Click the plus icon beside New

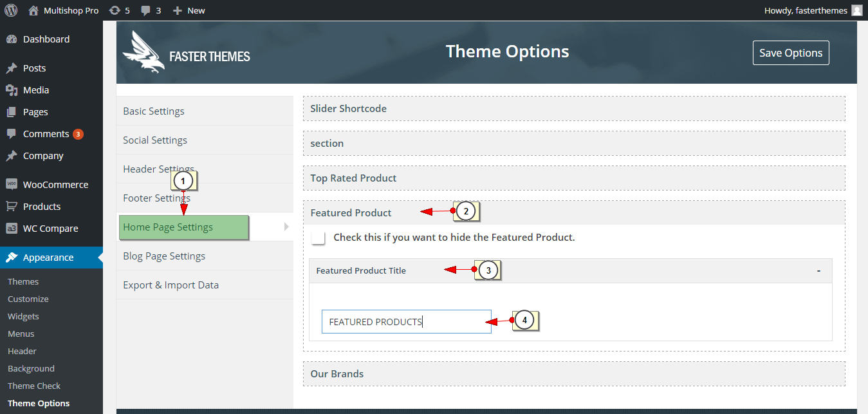tap(178, 11)
